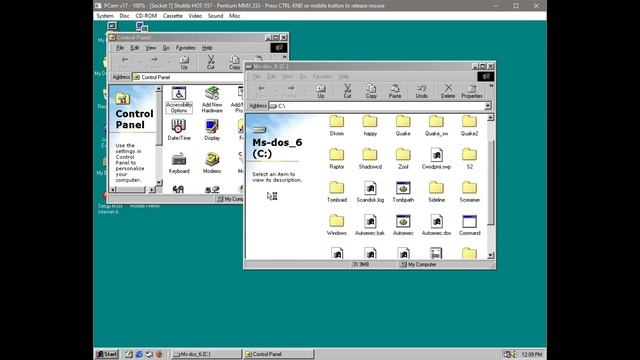Open Keyboard settings in Control Panel

(179, 163)
